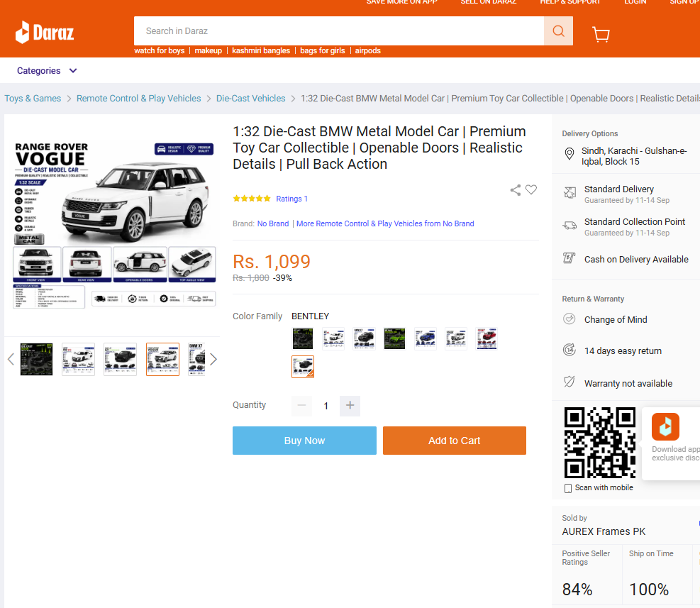Expand the Categories dropdown
Viewport: 700px width, 608px height.
pyautogui.click(x=47, y=70)
